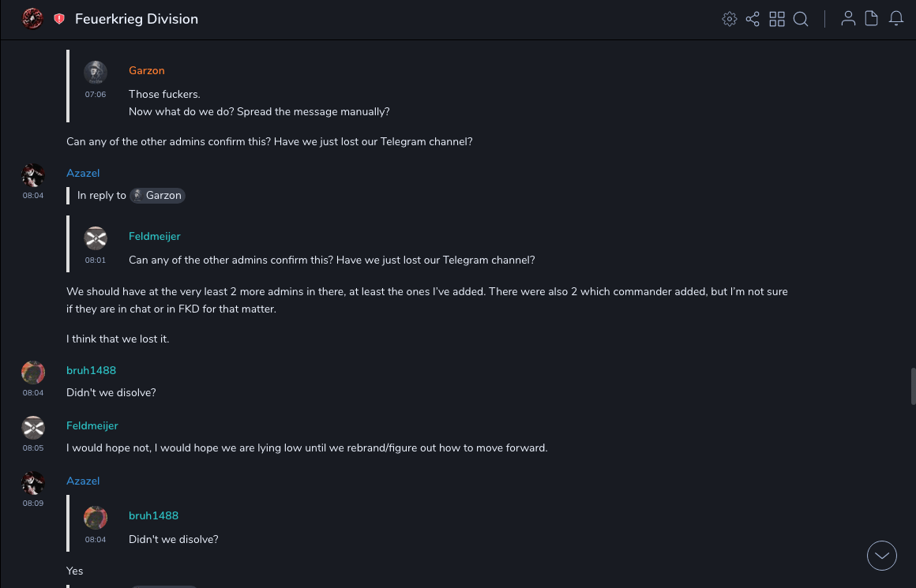916x588 pixels.
Task: Open notifications bell icon
Action: point(896,19)
